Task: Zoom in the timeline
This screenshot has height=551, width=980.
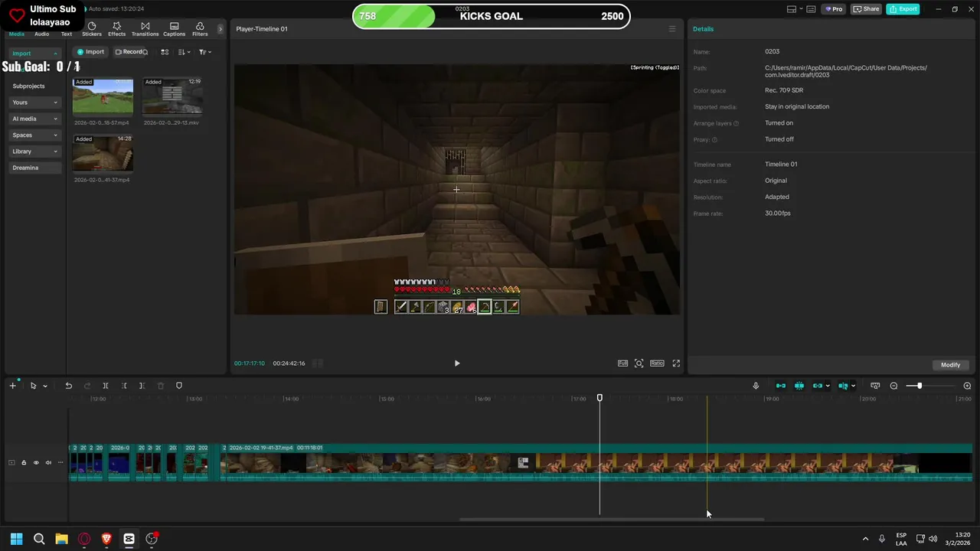Action: click(x=967, y=386)
